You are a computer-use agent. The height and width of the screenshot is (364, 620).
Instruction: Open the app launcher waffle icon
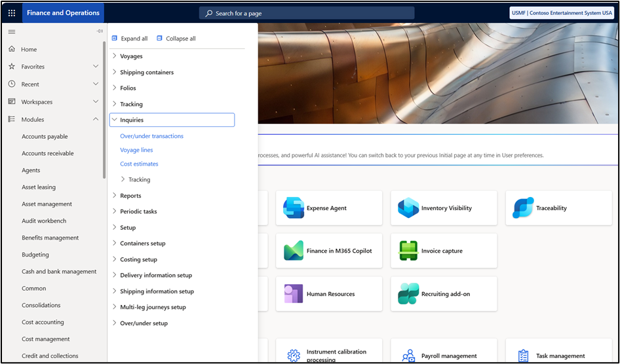12,13
